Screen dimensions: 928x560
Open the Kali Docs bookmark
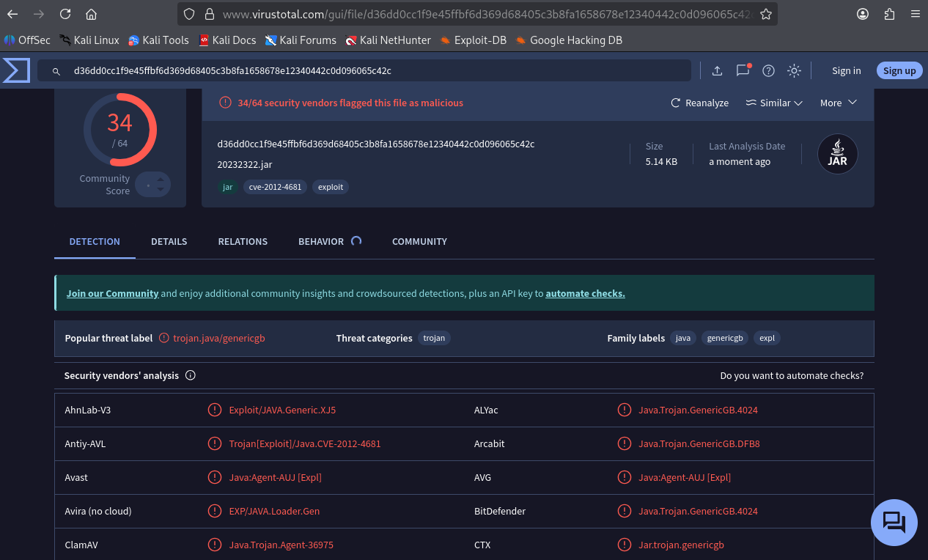coord(227,40)
